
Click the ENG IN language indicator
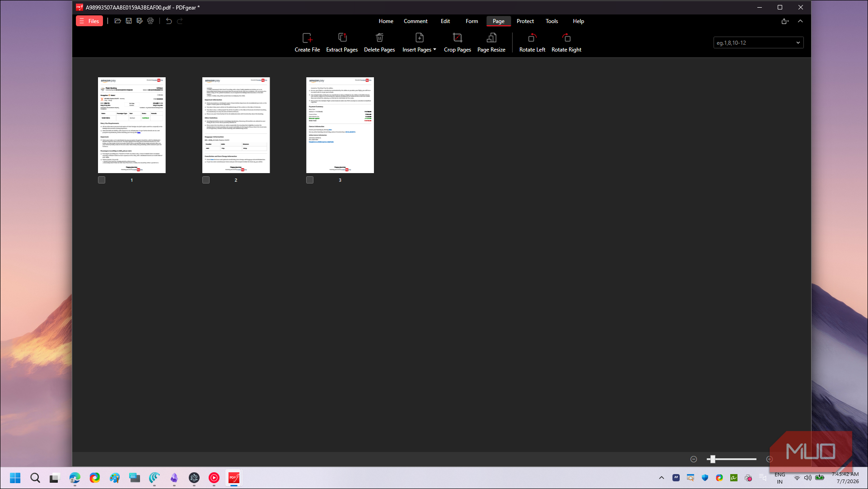780,478
